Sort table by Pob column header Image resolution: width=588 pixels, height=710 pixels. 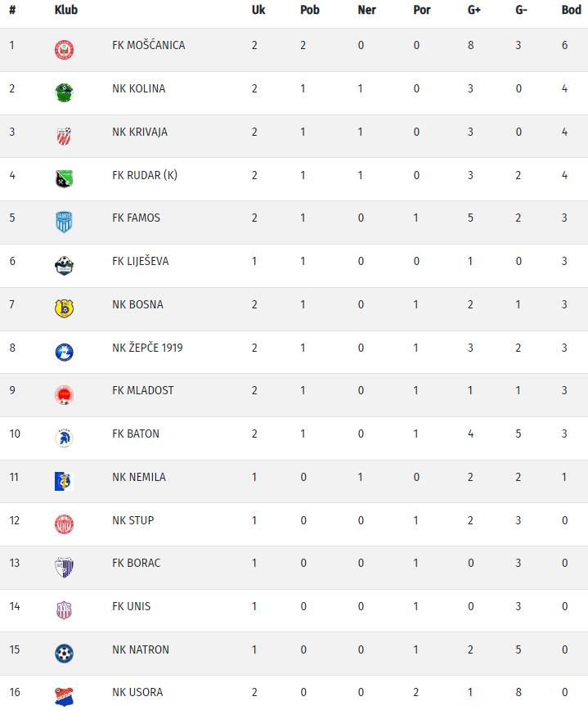pyautogui.click(x=310, y=11)
